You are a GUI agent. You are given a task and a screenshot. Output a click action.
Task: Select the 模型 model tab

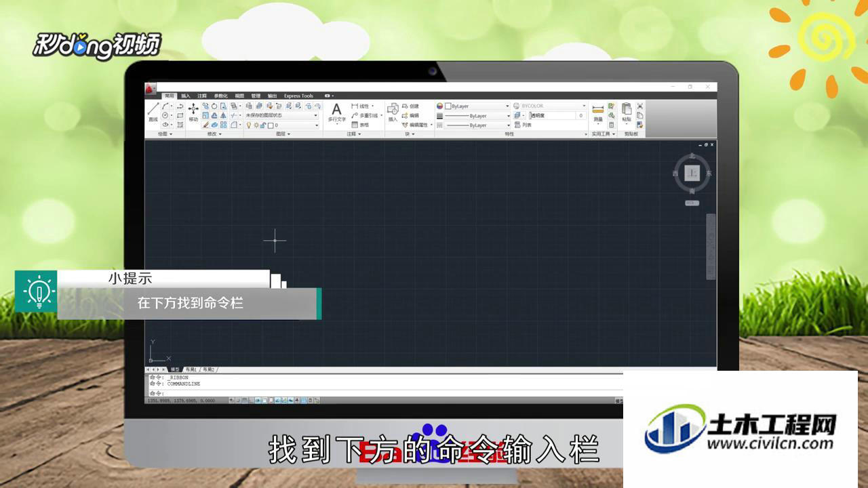tap(176, 369)
